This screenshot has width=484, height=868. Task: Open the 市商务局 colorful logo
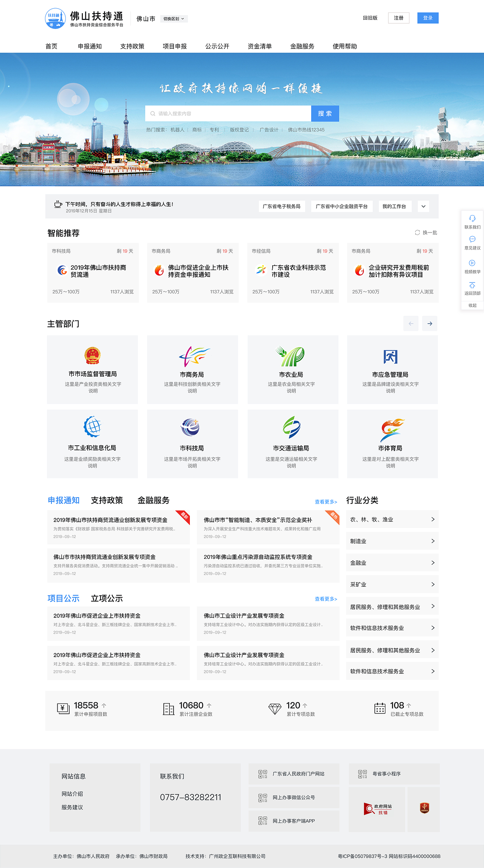[x=194, y=356]
